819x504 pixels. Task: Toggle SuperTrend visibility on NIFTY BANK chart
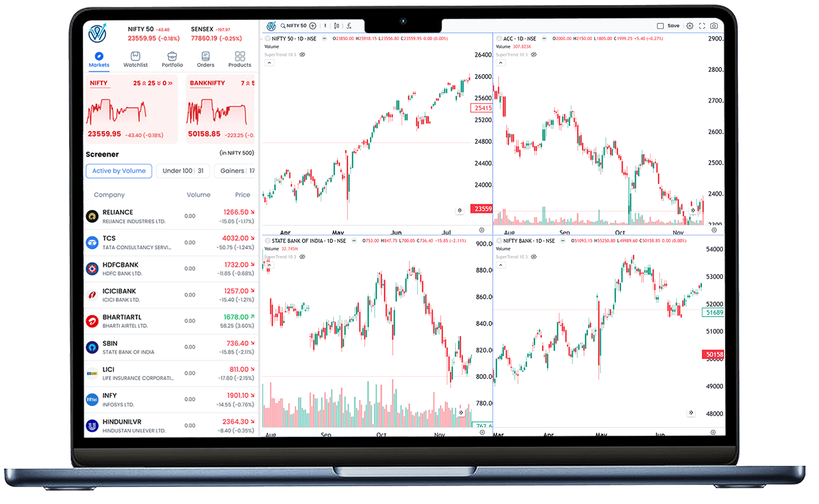[x=534, y=257]
